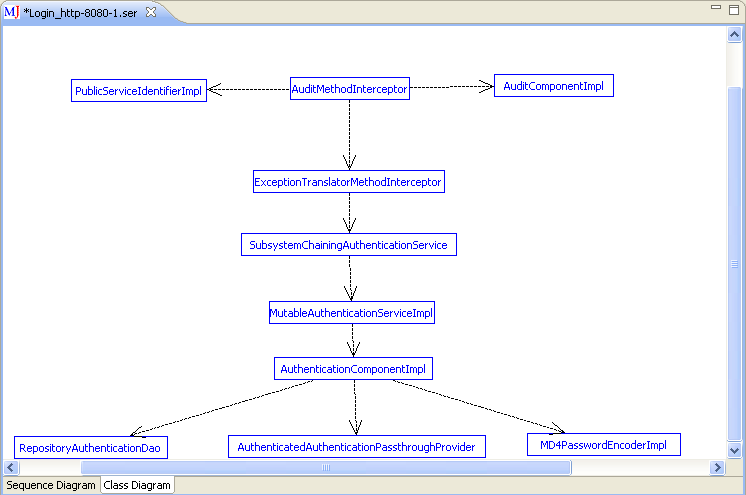Select MutableAuthenticationServiceImpl class box
The height and width of the screenshot is (495, 746).
click(351, 313)
